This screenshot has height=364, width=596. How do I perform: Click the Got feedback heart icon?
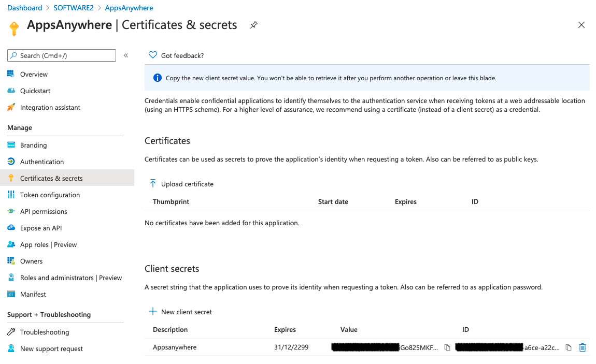[152, 55]
